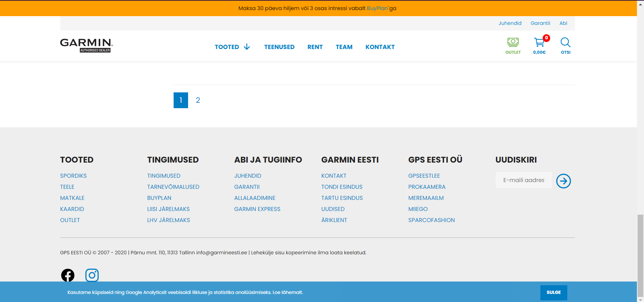Screen dimensions: 644x302
Task: Open the Sparcofashion footer link
Action: [x=431, y=220]
